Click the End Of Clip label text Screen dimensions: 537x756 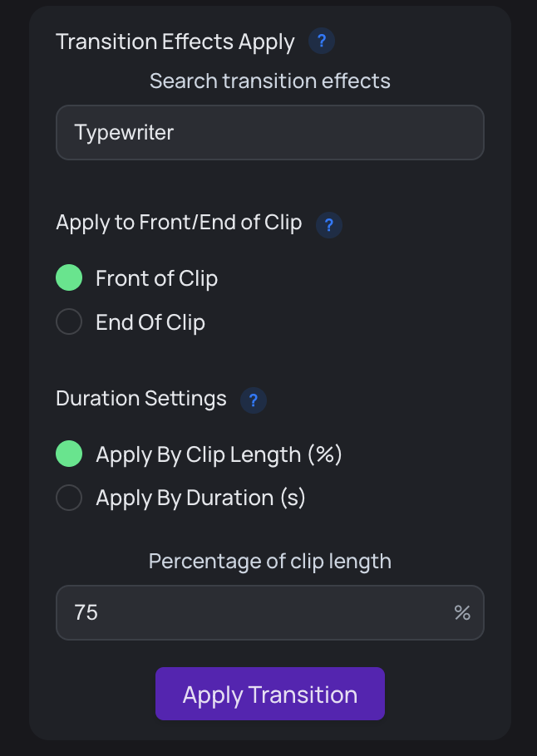tap(150, 322)
